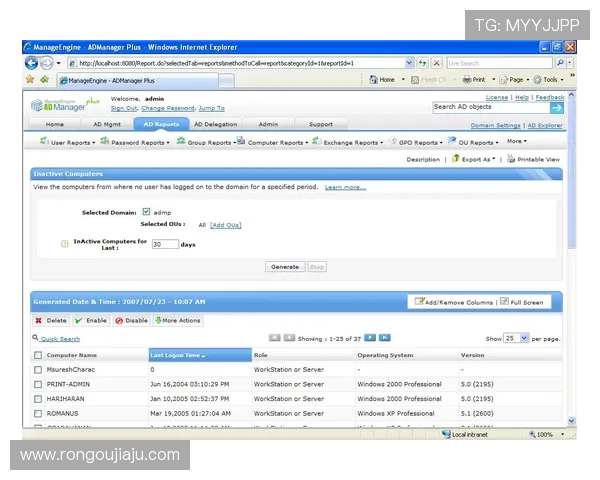Click the Add OUs link

click(x=226, y=225)
